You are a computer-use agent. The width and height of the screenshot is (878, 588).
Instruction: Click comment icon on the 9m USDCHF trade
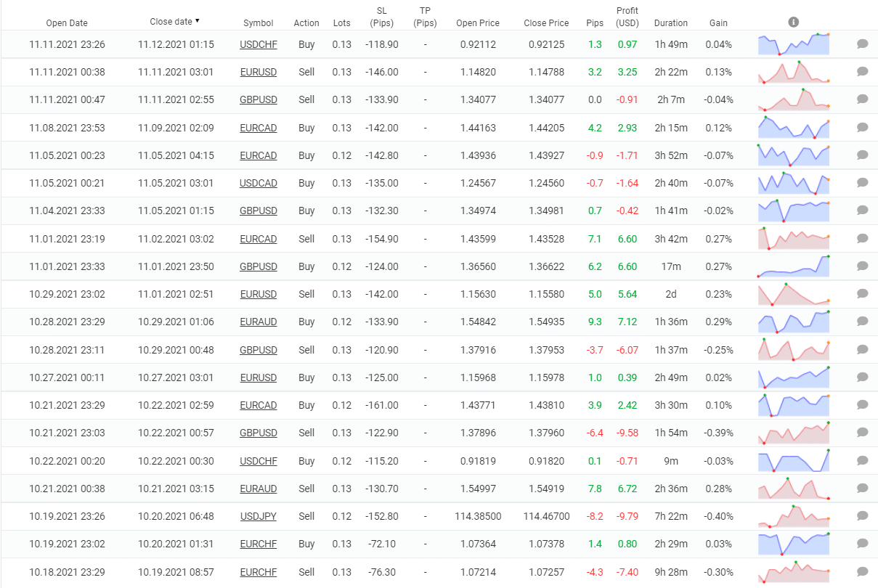[862, 461]
